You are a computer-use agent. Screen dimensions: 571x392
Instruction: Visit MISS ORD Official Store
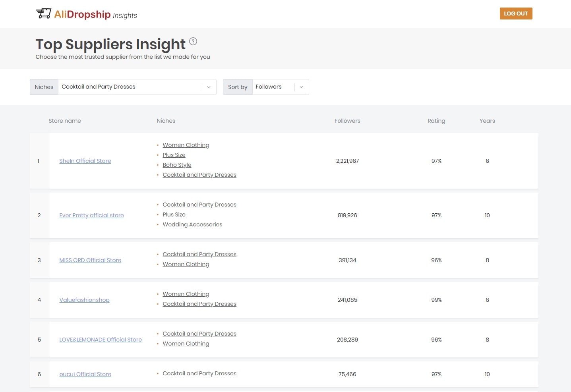coord(90,260)
